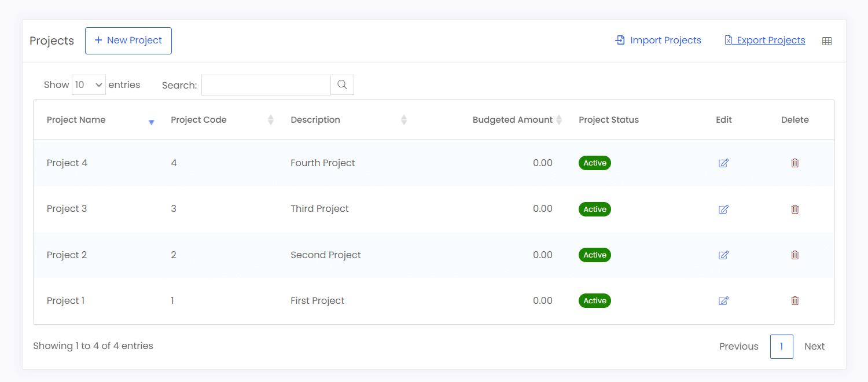The height and width of the screenshot is (382, 868).
Task: Edit Project 4 using pencil icon
Action: pyautogui.click(x=723, y=163)
